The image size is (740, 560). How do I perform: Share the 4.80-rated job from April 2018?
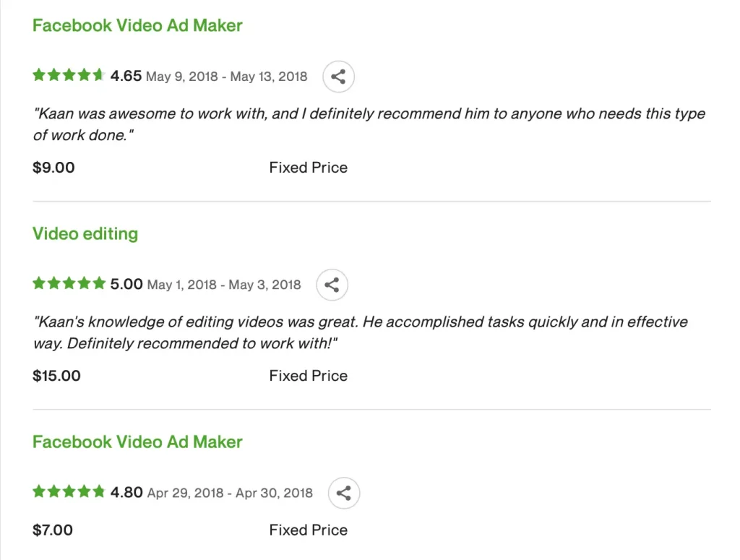344,494
